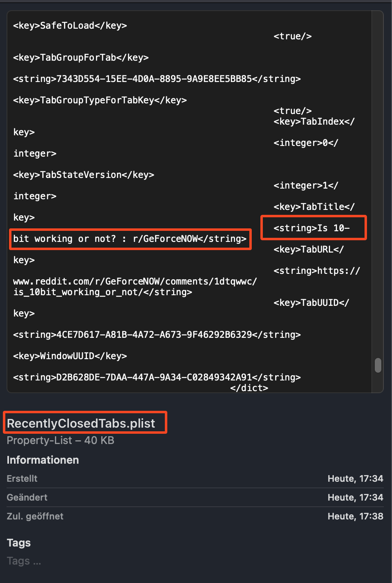Select the RecentlyClosedTabs.plist file name
The height and width of the screenshot is (583, 392).
pyautogui.click(x=81, y=423)
